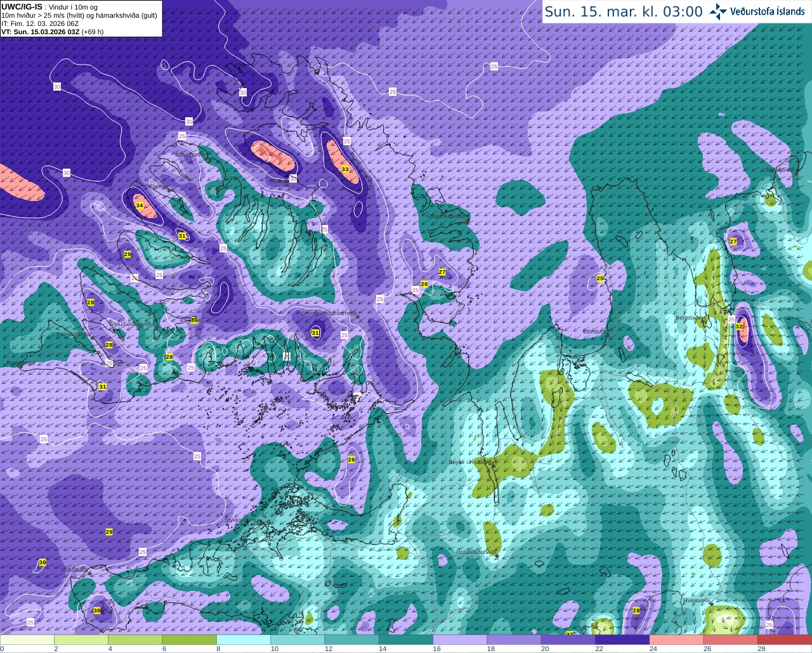Image resolution: width=812 pixels, height=653 pixels.
Task: Click the yellow 34 gust label near Flateyri
Action: (x=139, y=205)
